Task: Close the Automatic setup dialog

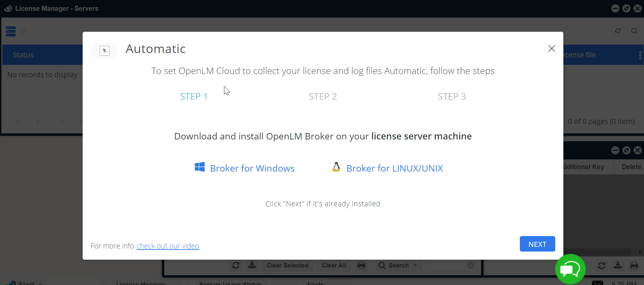Action: [x=552, y=49]
